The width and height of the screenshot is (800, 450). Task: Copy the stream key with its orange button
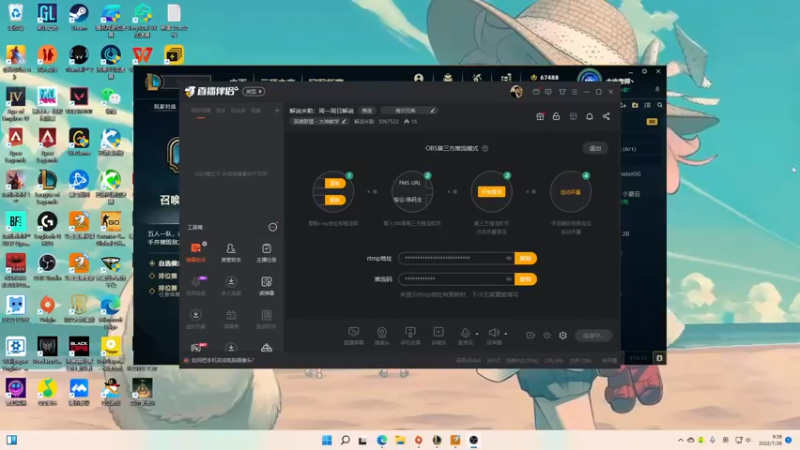click(x=526, y=279)
